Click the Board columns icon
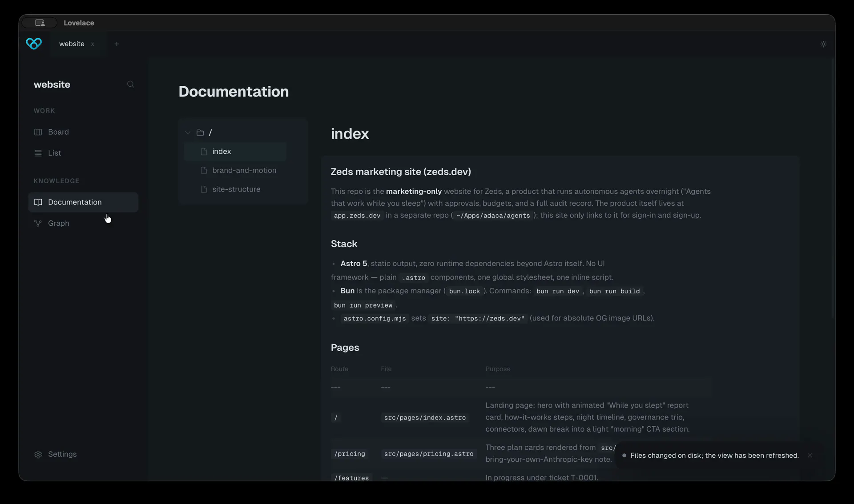The width and height of the screenshot is (854, 504). pos(38,132)
